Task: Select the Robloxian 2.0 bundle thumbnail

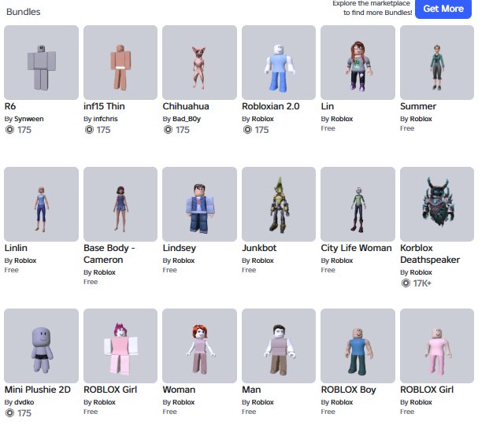Action: point(279,63)
